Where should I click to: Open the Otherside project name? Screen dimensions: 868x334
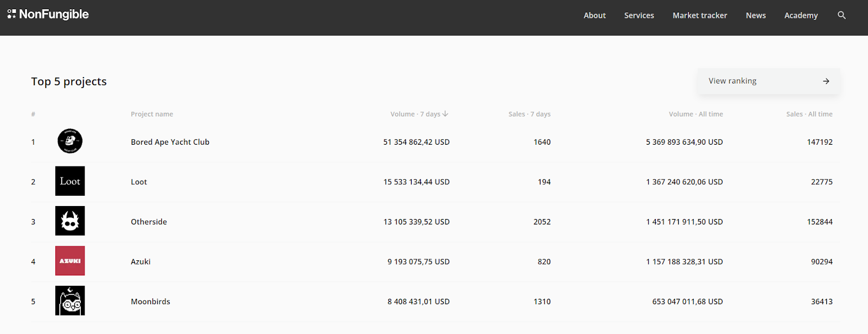point(149,222)
